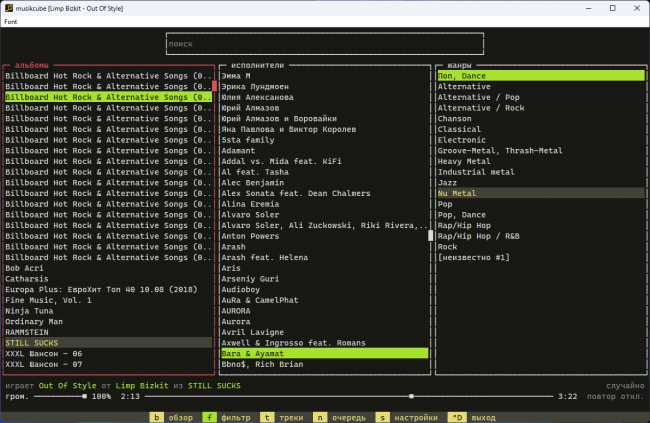Select album Ordinary Man

108,322
